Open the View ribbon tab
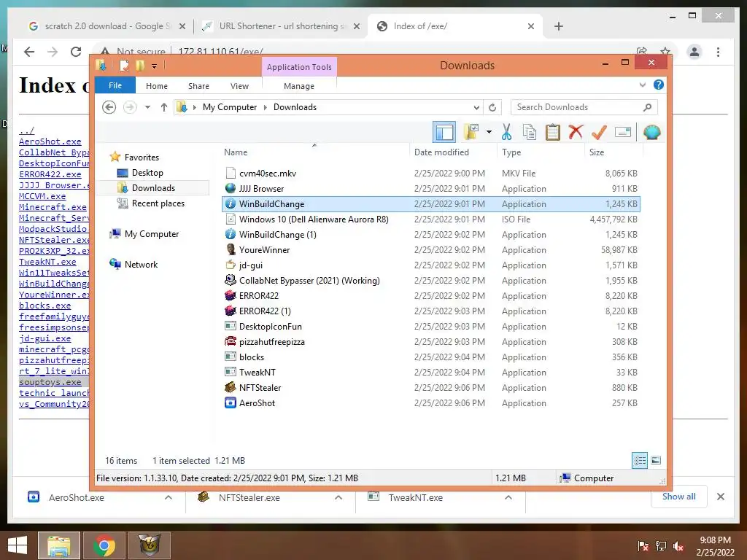This screenshot has width=747, height=560. click(x=239, y=86)
